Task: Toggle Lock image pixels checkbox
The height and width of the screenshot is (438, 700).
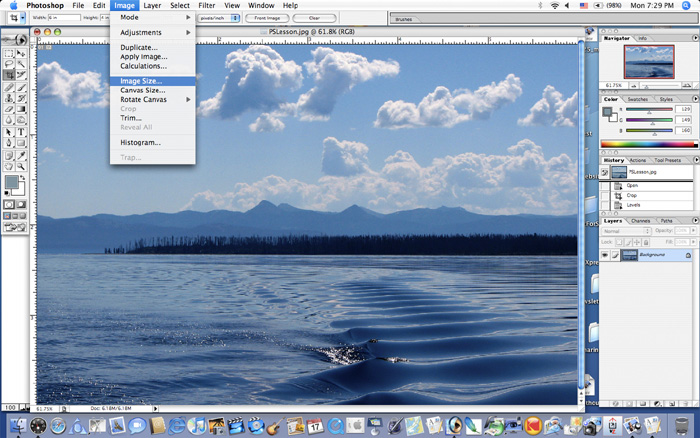Action: pyautogui.click(x=628, y=242)
